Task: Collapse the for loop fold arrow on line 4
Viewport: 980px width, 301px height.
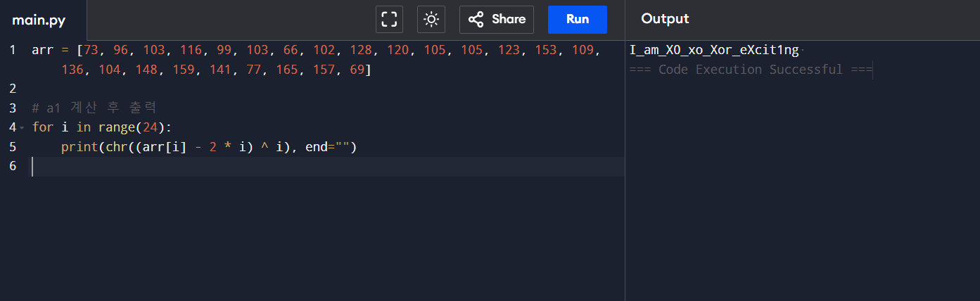Action: point(23,128)
